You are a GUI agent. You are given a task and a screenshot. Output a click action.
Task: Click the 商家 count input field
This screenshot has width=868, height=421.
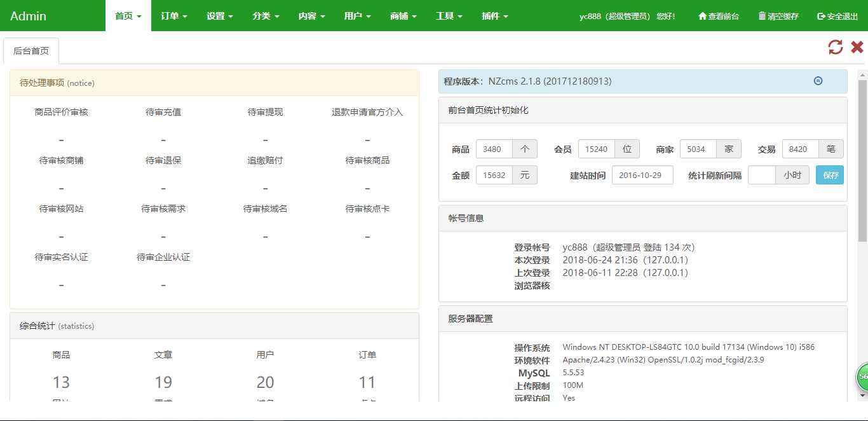coord(698,149)
